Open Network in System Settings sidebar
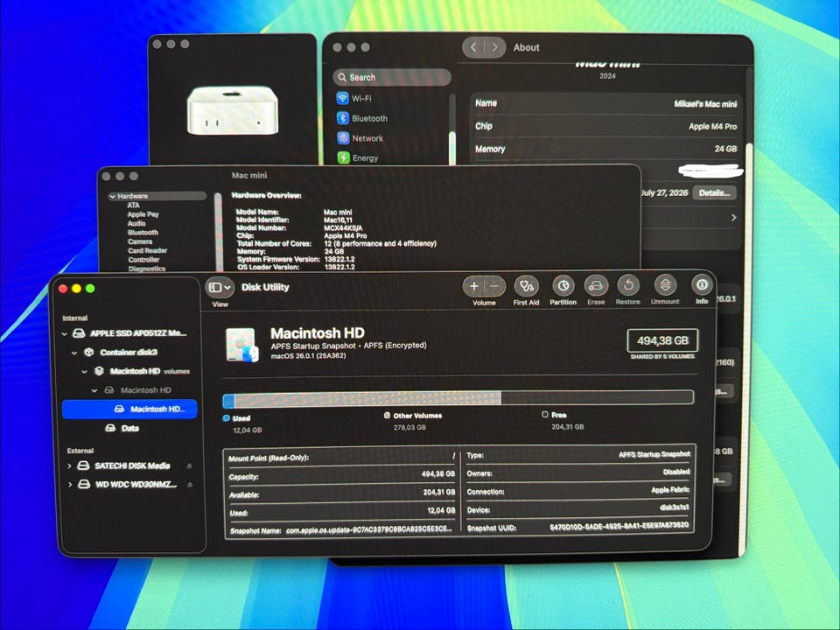This screenshot has width=840, height=630. point(360,138)
